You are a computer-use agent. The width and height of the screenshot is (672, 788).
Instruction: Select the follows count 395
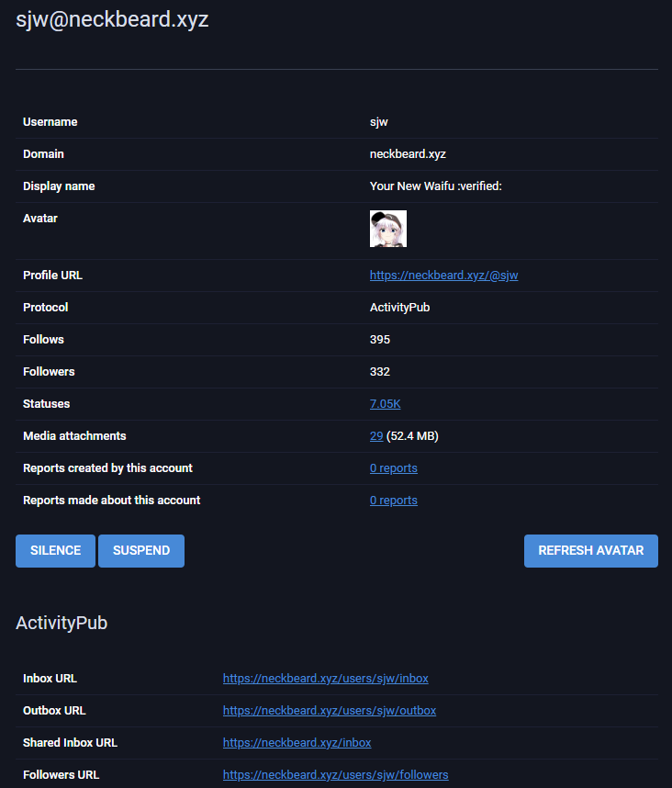coord(380,340)
